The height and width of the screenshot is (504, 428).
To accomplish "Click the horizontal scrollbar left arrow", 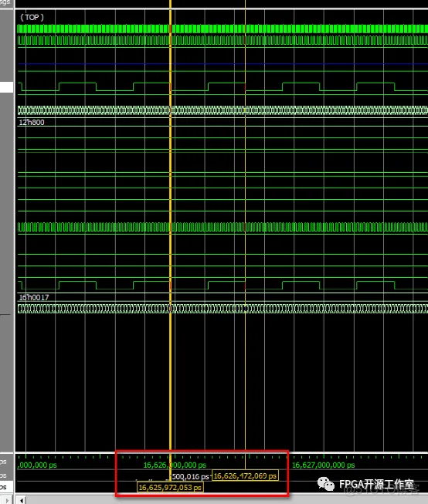I will coord(21,500).
